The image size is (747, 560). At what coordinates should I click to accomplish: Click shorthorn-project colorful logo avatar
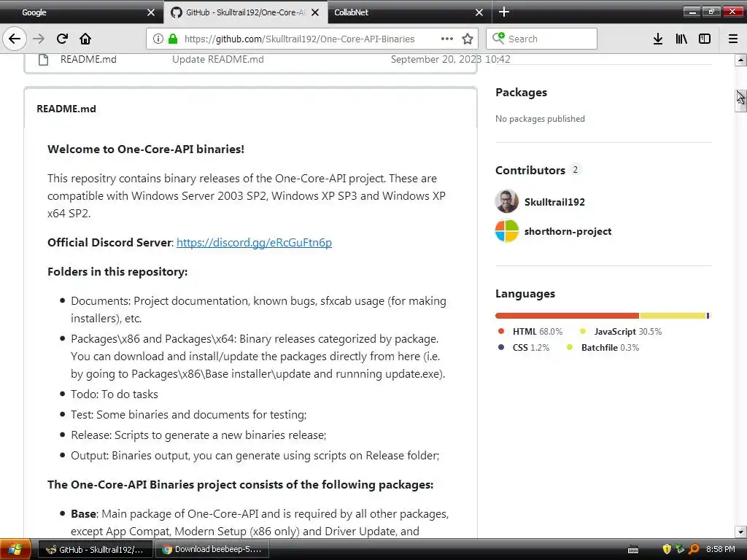pyautogui.click(x=506, y=231)
